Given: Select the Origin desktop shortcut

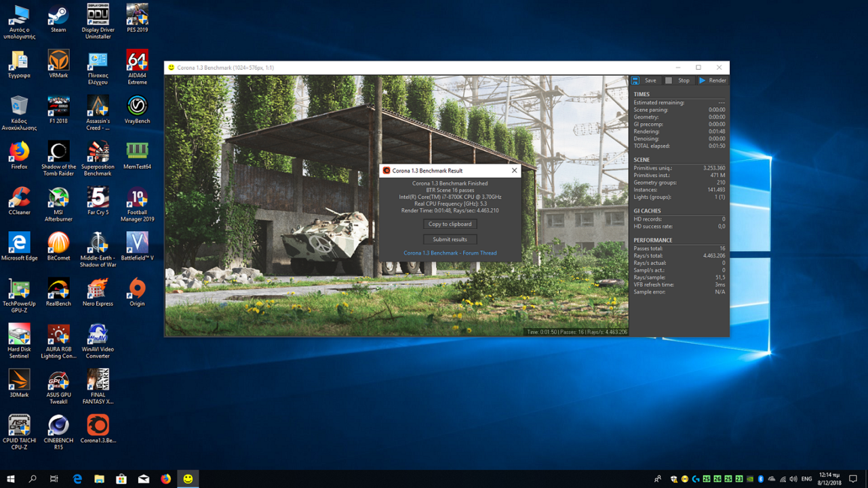Looking at the screenshot, I should pos(137,291).
